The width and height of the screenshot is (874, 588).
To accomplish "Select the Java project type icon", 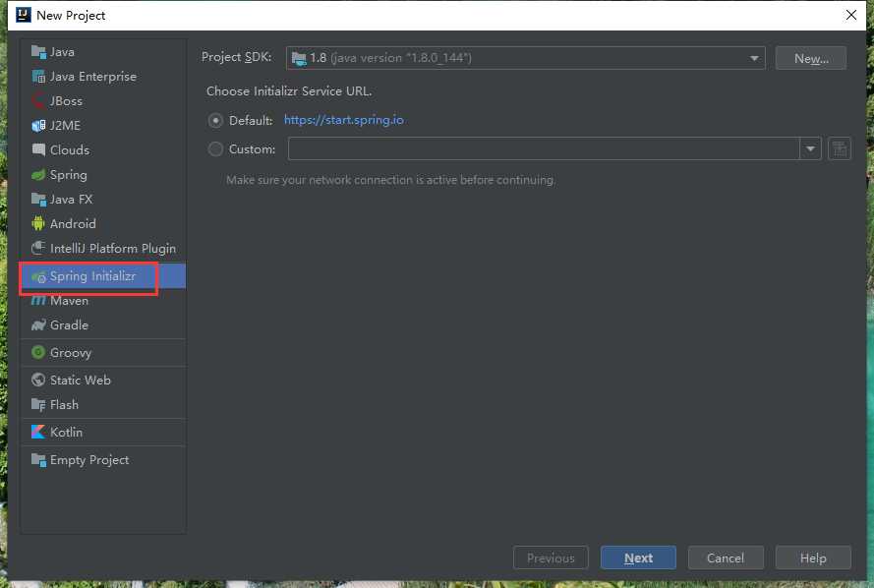I will [x=38, y=52].
